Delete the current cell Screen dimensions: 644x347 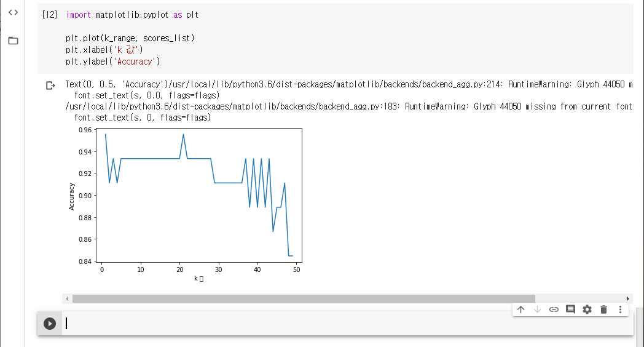pos(603,309)
